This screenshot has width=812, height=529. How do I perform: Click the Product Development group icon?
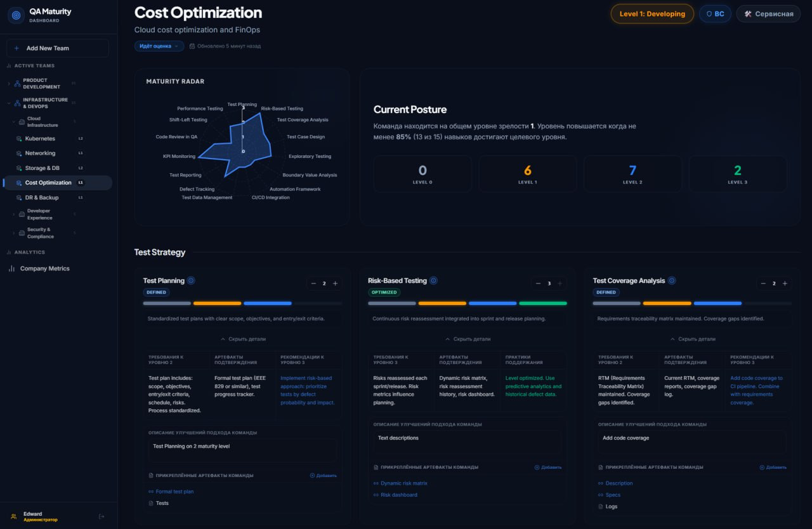pyautogui.click(x=17, y=84)
